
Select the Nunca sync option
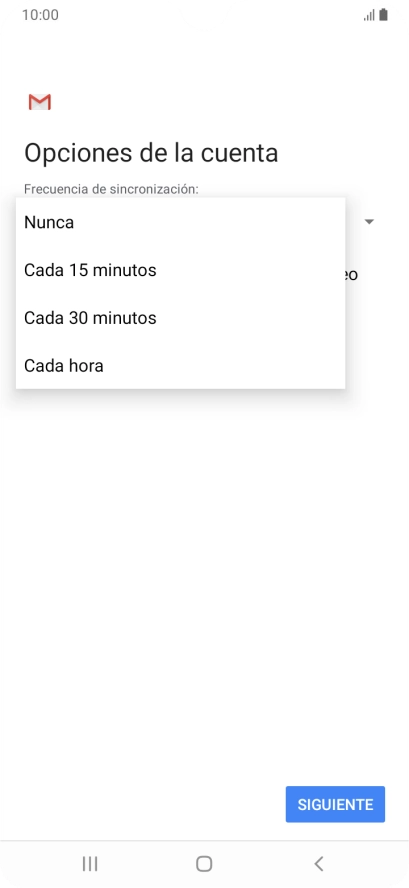(180, 222)
